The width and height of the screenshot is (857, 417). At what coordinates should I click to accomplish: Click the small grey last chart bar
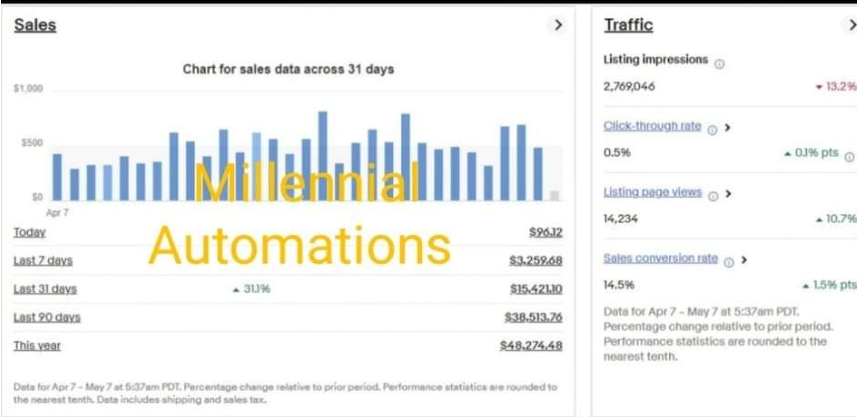555,196
